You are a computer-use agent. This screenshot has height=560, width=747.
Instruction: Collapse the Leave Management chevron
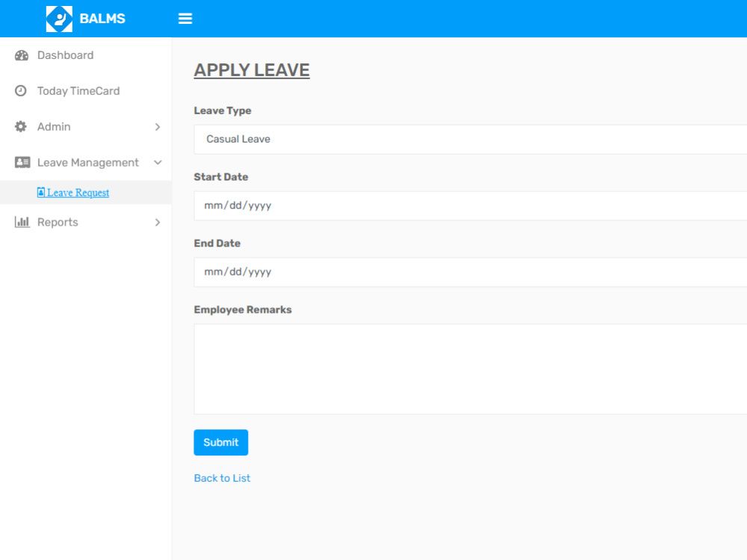pos(158,162)
